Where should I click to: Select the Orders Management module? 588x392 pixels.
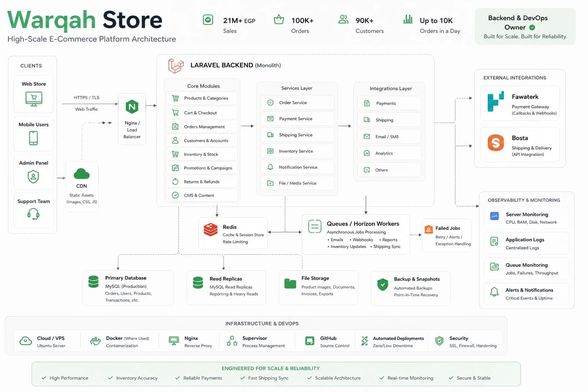coord(202,127)
